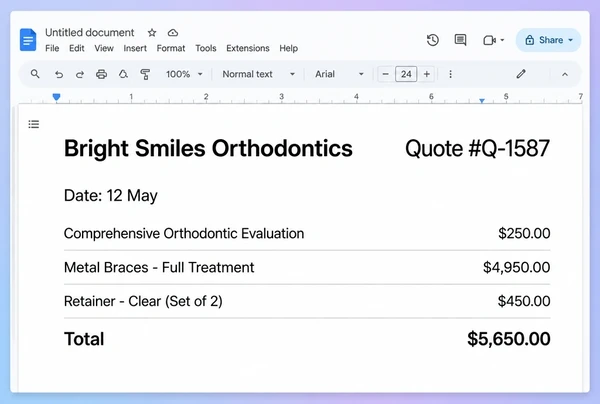Image resolution: width=600 pixels, height=404 pixels.
Task: Click the $450.00 amount
Action: (x=524, y=301)
